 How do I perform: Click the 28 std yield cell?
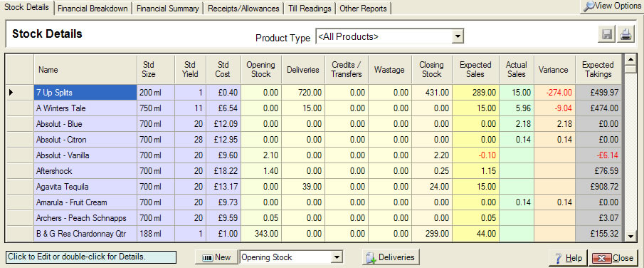pos(191,140)
